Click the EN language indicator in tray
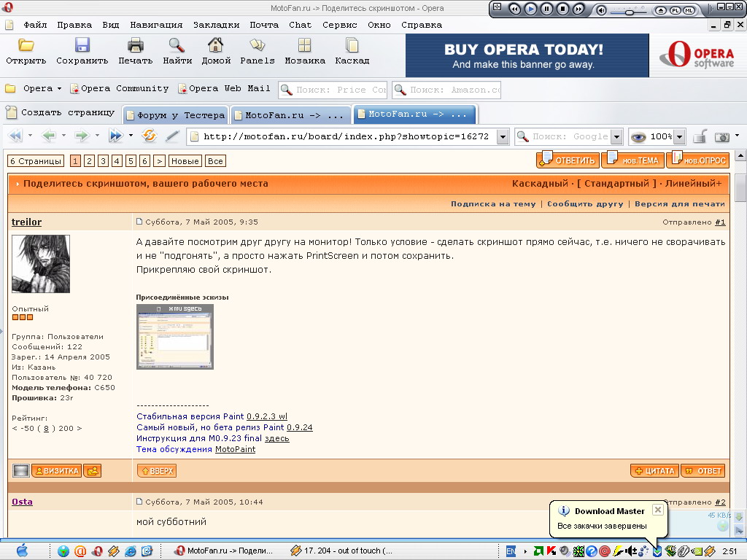This screenshot has width=747, height=560. (511, 551)
